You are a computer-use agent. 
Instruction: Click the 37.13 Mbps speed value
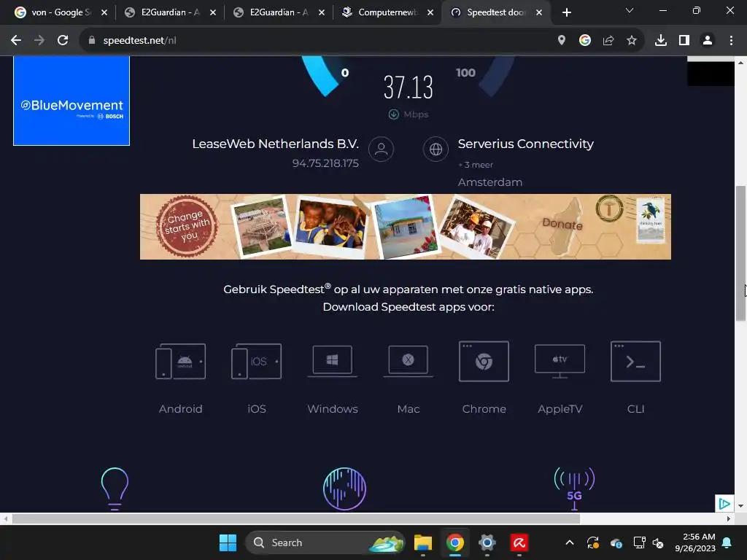(x=409, y=87)
